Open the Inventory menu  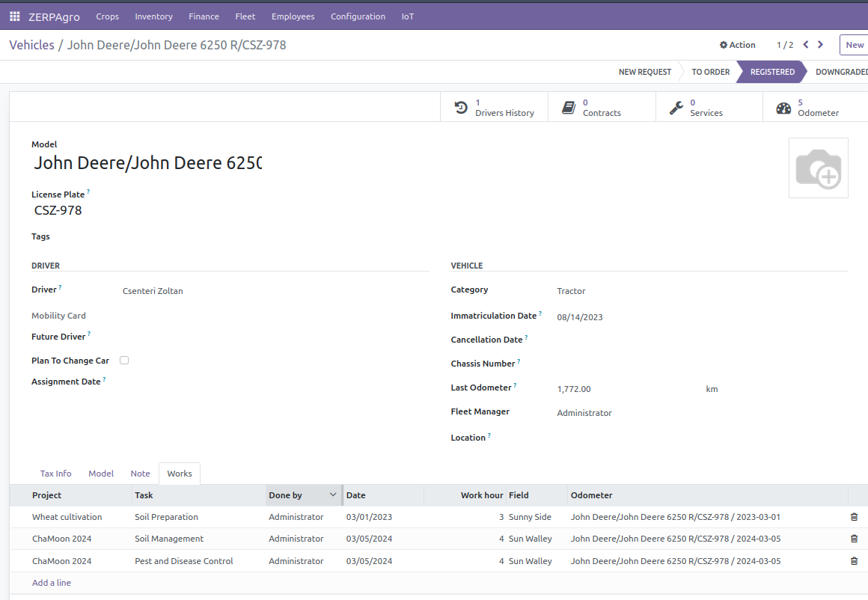(x=154, y=16)
